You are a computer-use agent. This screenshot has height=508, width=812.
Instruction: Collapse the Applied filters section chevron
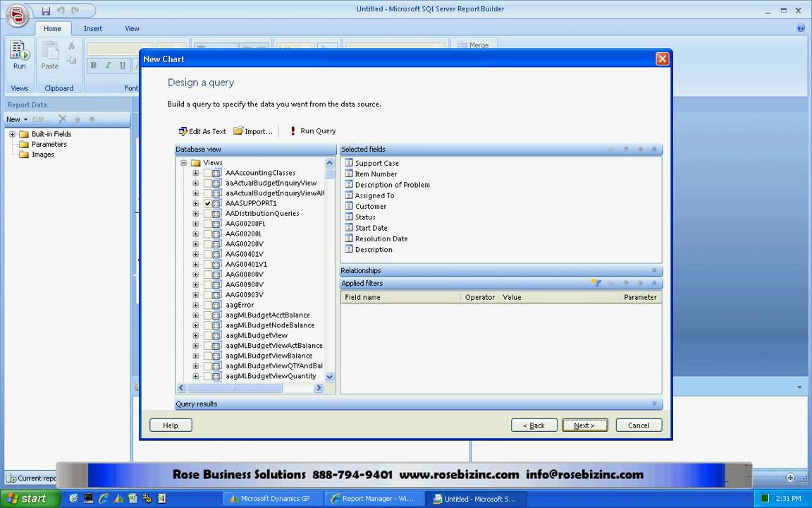pos(655,283)
